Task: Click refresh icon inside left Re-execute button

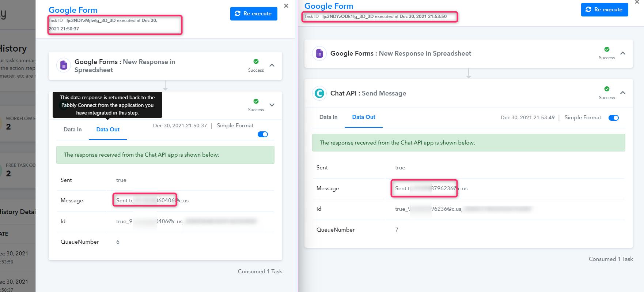Action: (238, 14)
